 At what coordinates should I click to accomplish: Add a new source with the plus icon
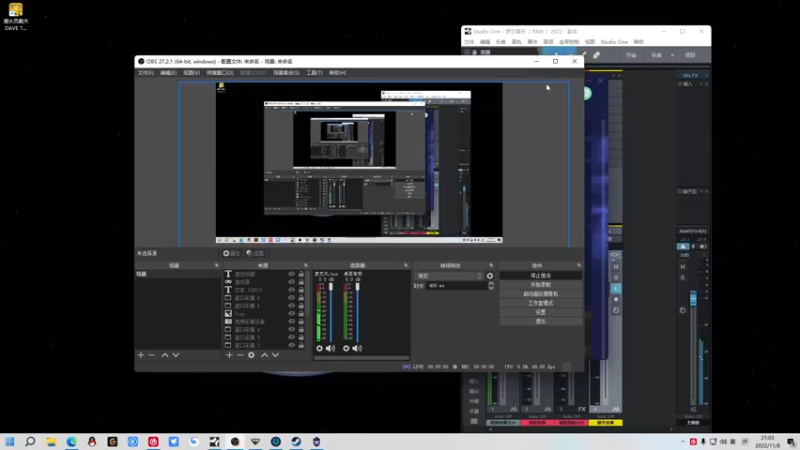tap(229, 355)
